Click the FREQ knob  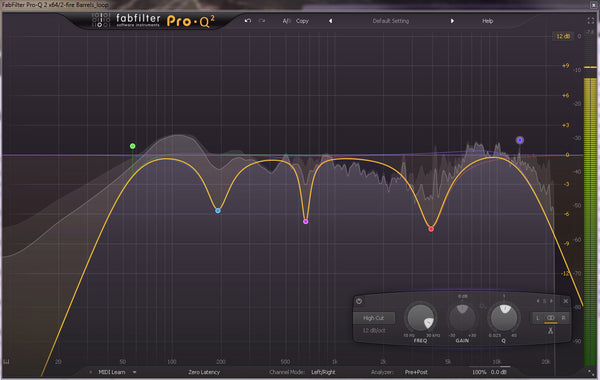420,318
